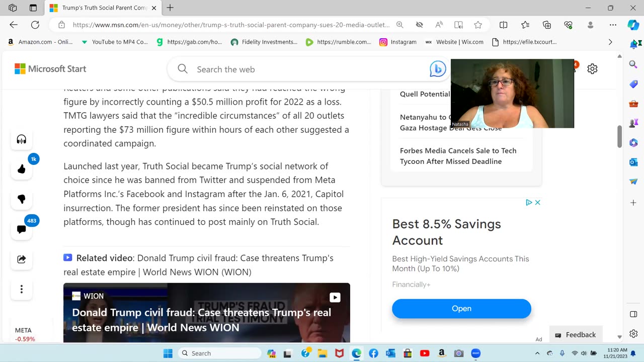Open Fidelity Investments bookmark

point(264,42)
